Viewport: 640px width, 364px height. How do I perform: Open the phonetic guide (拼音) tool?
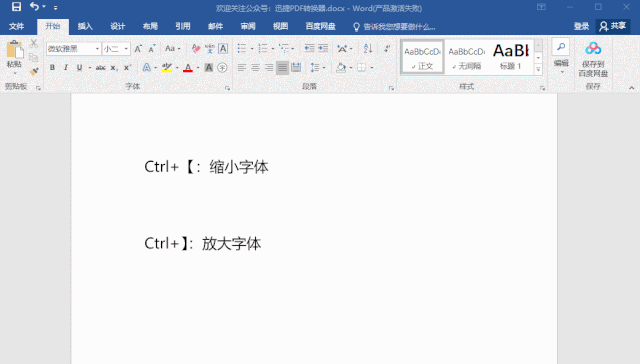(209, 49)
